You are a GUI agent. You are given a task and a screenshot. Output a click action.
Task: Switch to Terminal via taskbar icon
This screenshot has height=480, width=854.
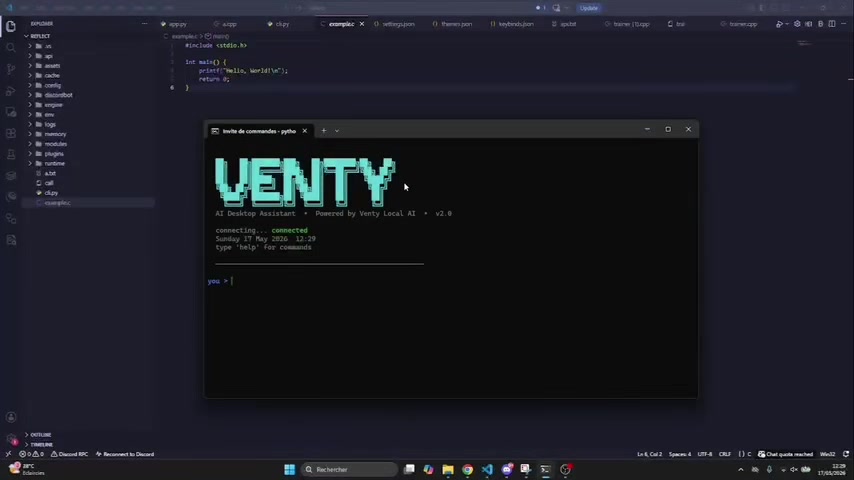[x=545, y=469]
